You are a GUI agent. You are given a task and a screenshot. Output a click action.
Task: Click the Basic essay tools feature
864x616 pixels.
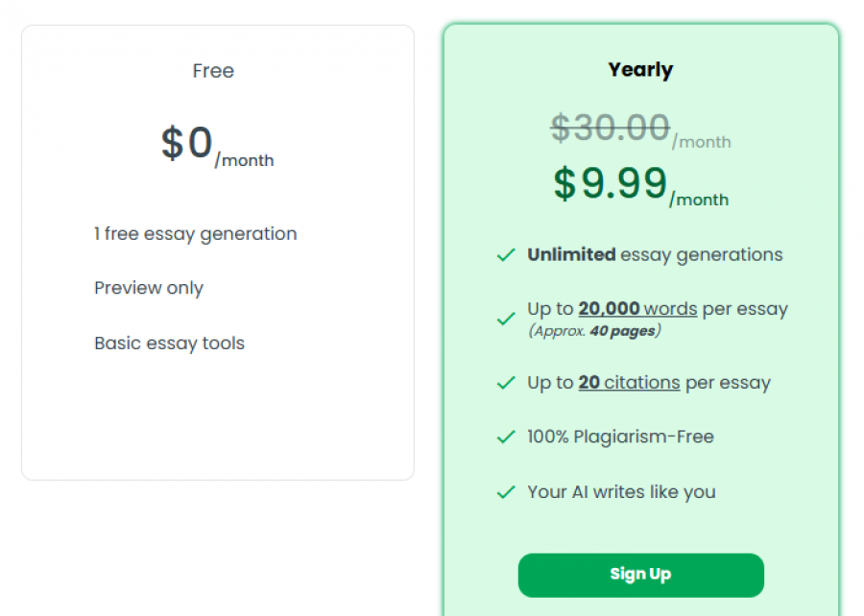pyautogui.click(x=169, y=343)
